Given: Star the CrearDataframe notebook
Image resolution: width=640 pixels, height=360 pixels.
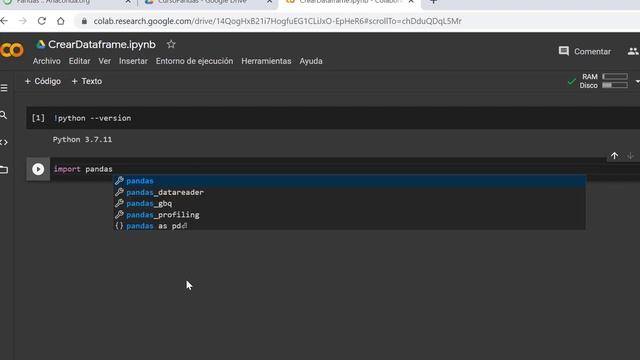Looking at the screenshot, I should coord(171,44).
